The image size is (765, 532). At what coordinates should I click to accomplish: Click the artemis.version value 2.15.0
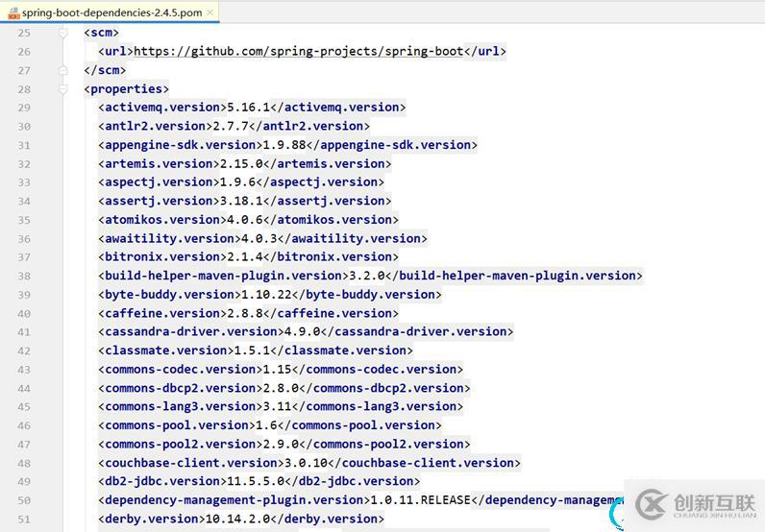[241, 163]
